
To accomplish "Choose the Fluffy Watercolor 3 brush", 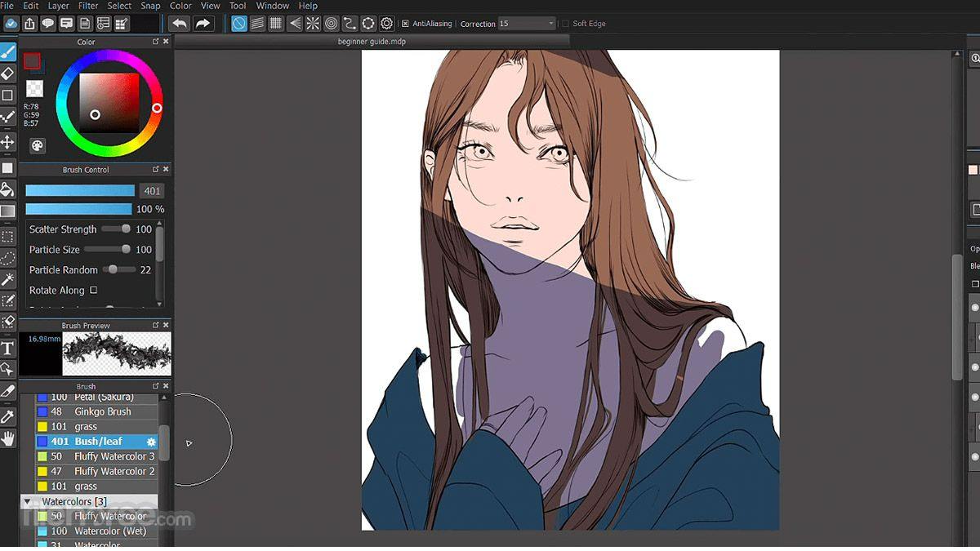I will click(x=114, y=456).
